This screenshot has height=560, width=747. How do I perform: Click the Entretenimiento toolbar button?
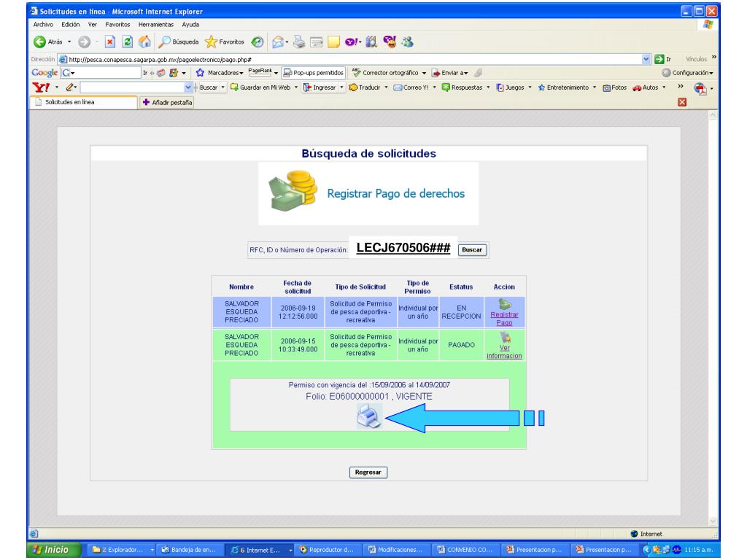563,87
